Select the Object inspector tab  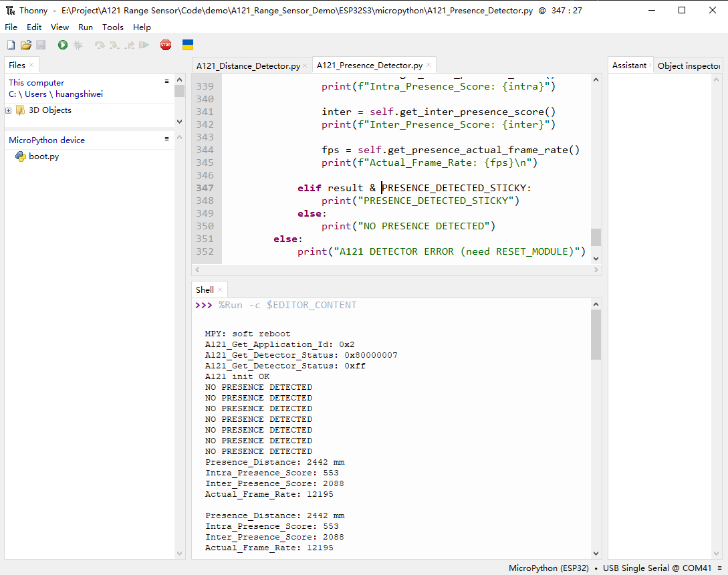tap(688, 66)
